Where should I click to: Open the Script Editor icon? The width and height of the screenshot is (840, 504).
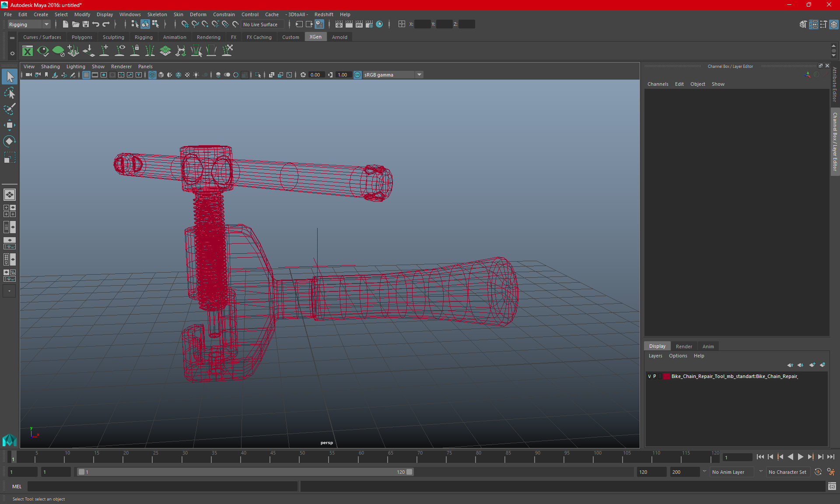point(832,486)
